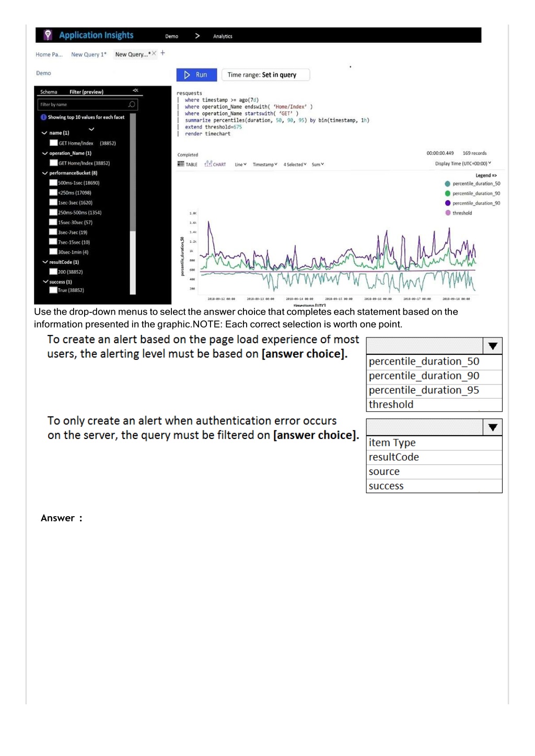535x756 pixels.
Task: Add a new query tab with plus icon
Action: point(163,53)
